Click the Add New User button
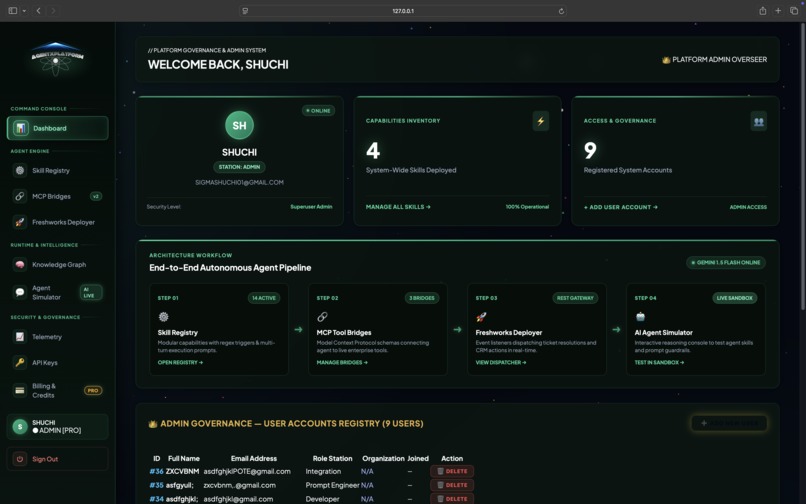This screenshot has width=806, height=504. tap(729, 423)
